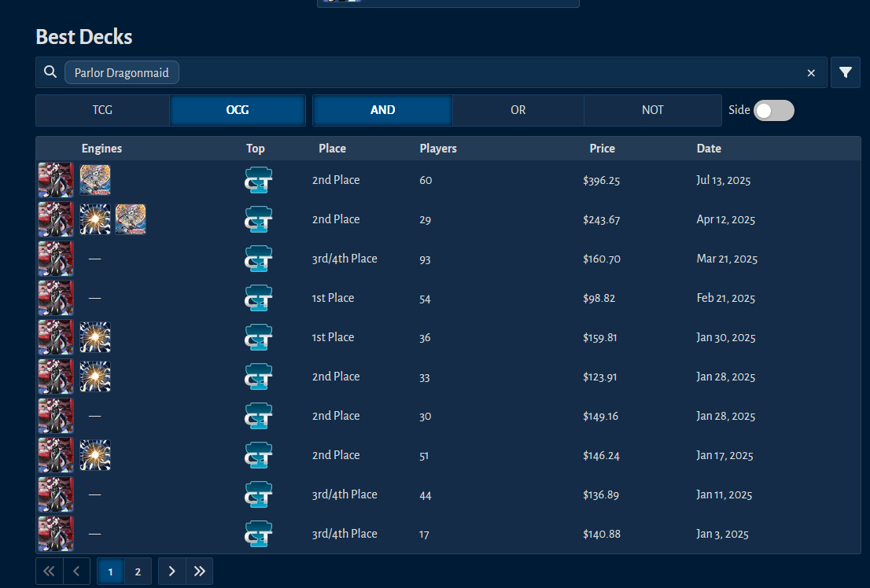The width and height of the screenshot is (870, 588).
Task: Sort by the Date column header
Action: click(709, 148)
